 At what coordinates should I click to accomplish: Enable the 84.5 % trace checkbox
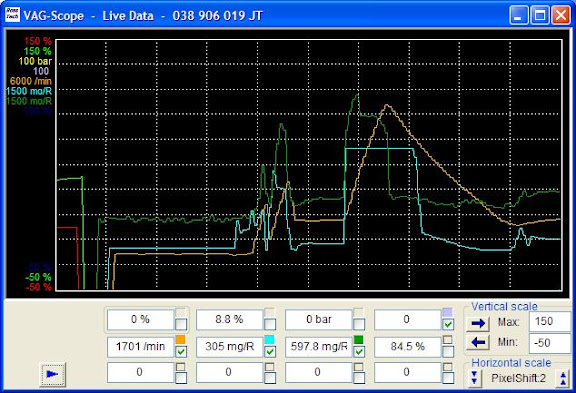448,352
